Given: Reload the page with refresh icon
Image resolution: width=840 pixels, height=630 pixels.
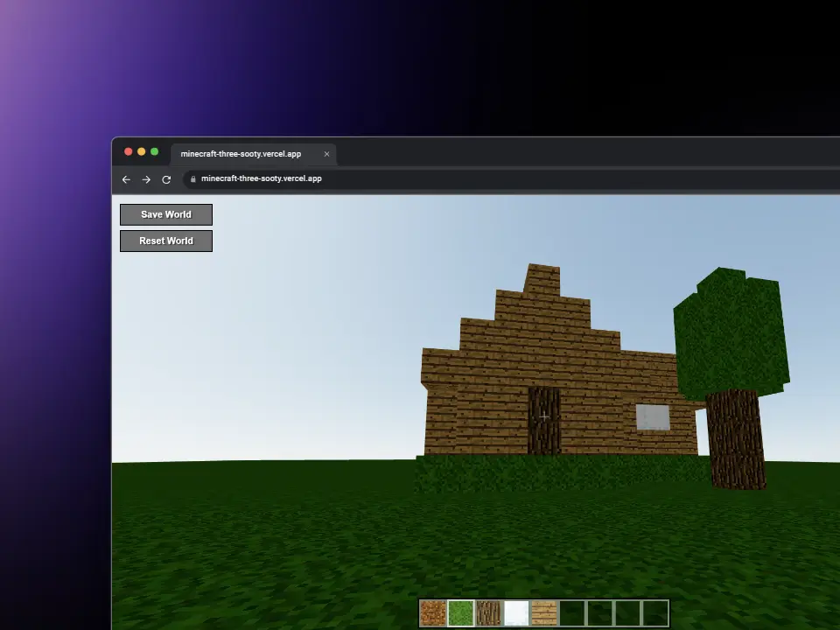Looking at the screenshot, I should click(166, 179).
